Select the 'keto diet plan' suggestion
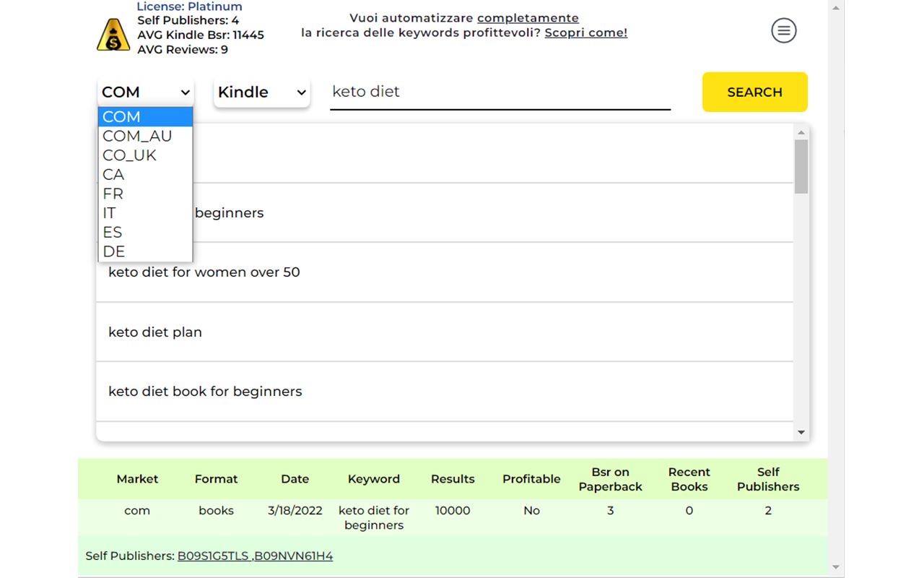Screen dimensions: 924x578 (x=155, y=332)
